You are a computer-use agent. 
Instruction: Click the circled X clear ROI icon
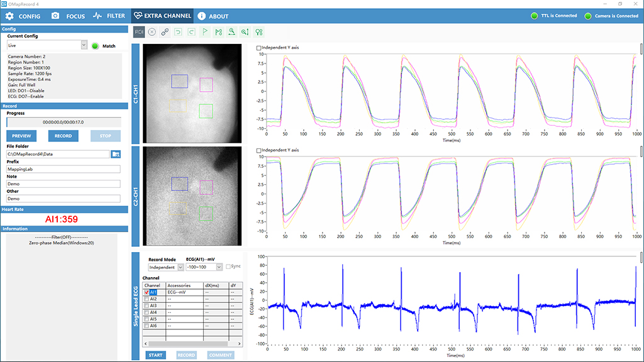[x=152, y=32]
